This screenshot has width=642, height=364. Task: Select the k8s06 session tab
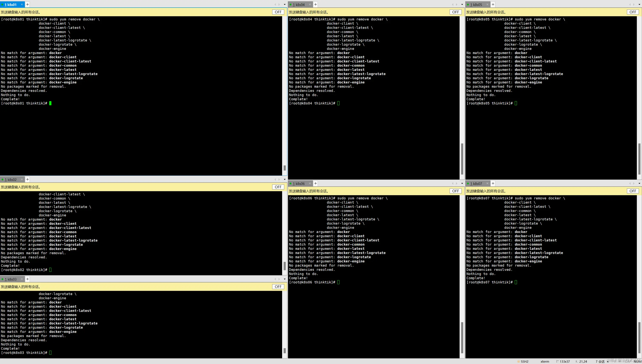point(299,184)
